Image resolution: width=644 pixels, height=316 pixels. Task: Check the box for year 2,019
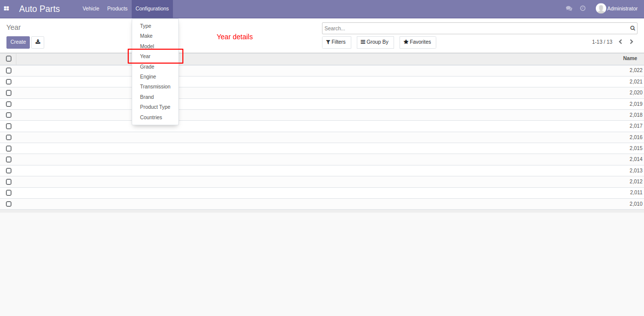[8, 104]
